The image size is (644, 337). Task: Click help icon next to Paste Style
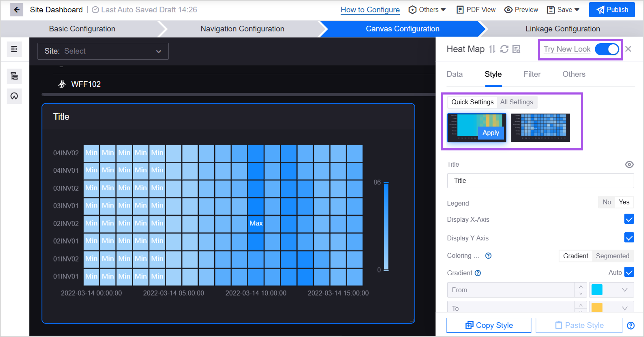tap(631, 325)
